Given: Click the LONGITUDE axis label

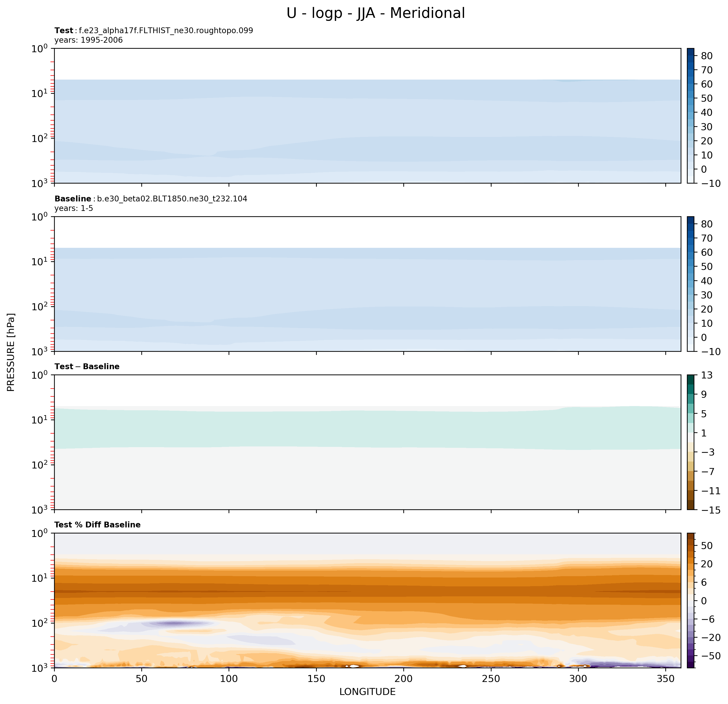Looking at the screenshot, I should pyautogui.click(x=367, y=692).
